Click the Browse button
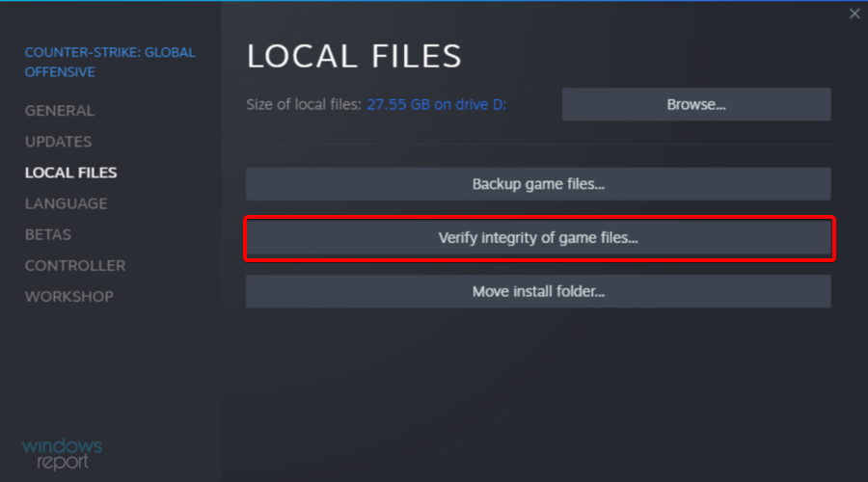868x482 pixels. 695,104
